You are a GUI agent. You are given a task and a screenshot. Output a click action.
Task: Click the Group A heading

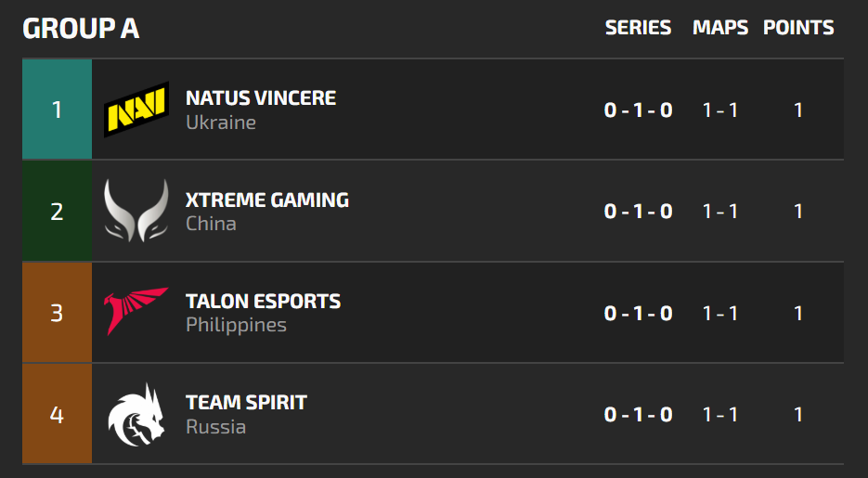81,29
